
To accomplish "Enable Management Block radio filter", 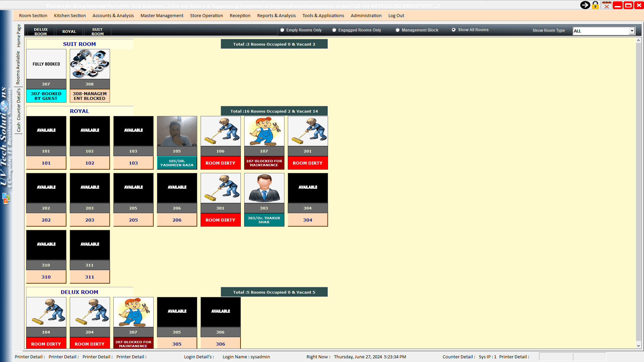I will tap(397, 30).
